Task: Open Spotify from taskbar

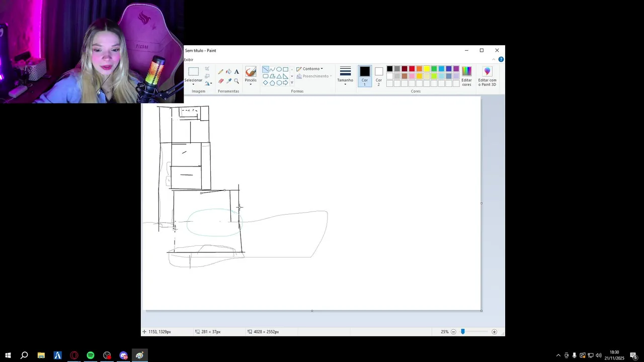Action: click(x=91, y=355)
